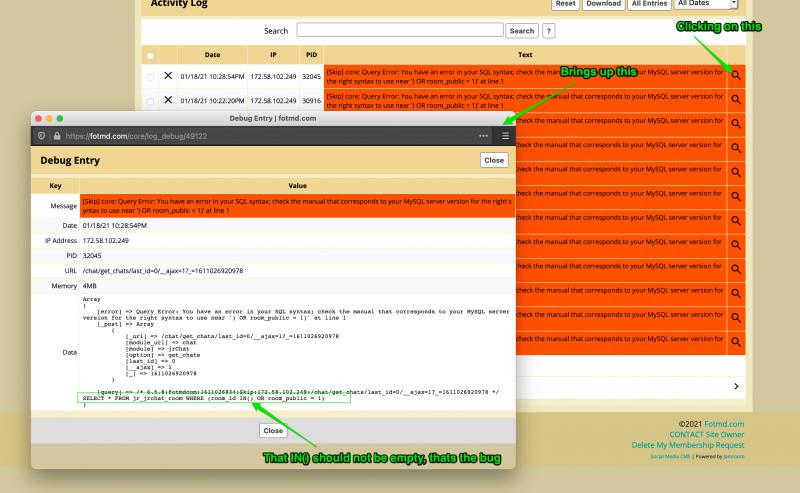Toggle the select-all checkbox in table header
Screen dimensions: 800x493
(x=150, y=55)
